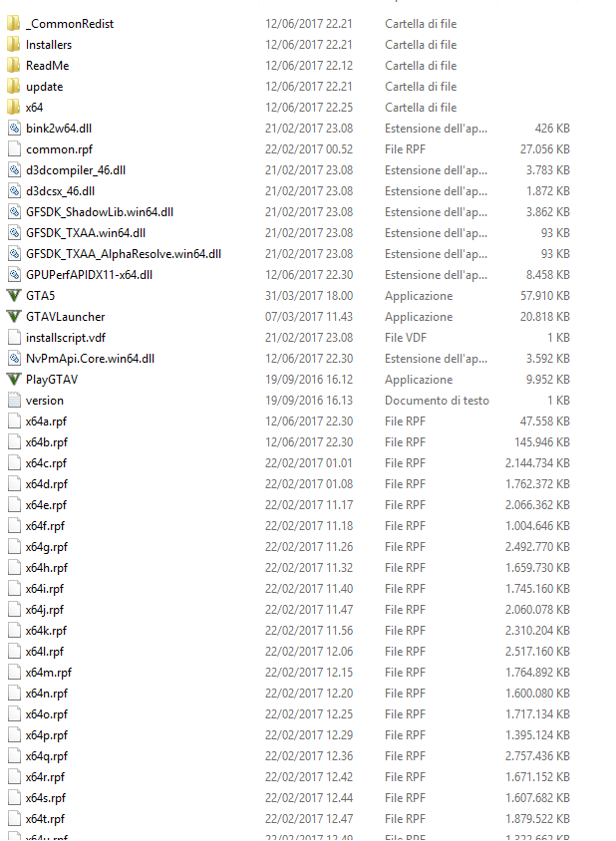Click the x64t.rpf file name

coord(45,818)
